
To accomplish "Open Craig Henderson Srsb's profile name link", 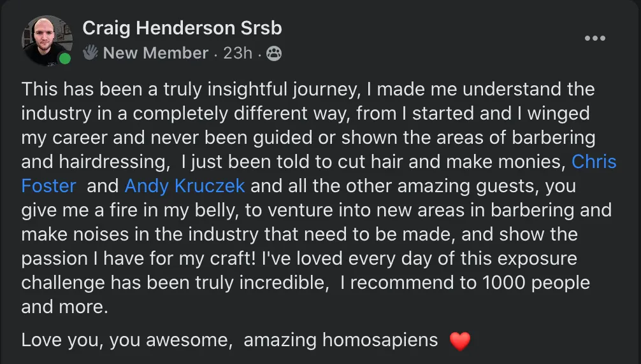I will pos(182,28).
